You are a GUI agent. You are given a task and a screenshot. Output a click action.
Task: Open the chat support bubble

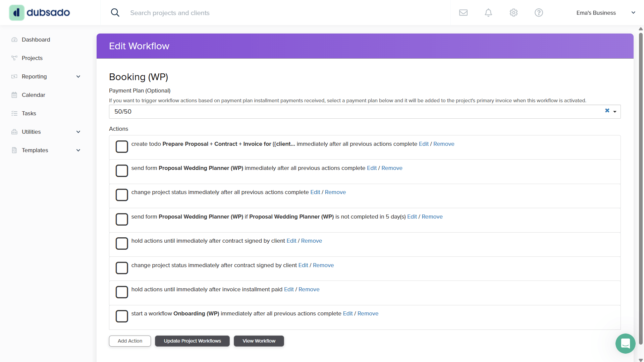pos(625,343)
